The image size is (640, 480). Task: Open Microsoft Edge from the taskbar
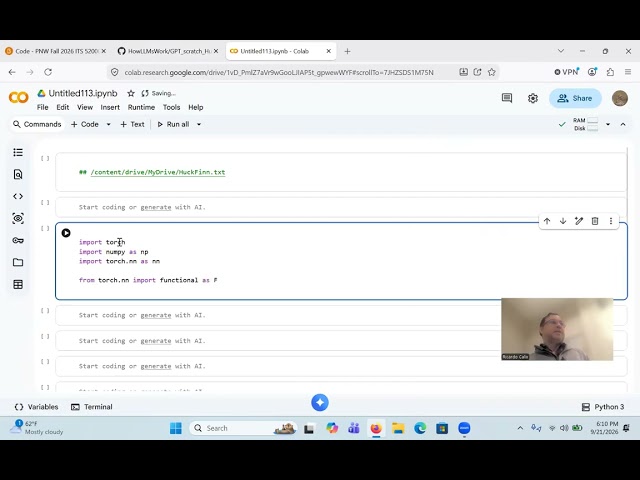pyautogui.click(x=420, y=428)
